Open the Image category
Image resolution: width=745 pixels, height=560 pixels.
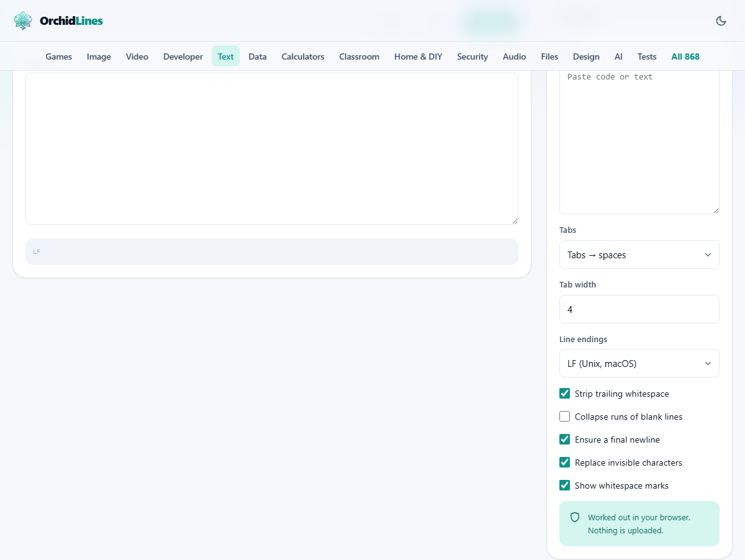tap(99, 56)
